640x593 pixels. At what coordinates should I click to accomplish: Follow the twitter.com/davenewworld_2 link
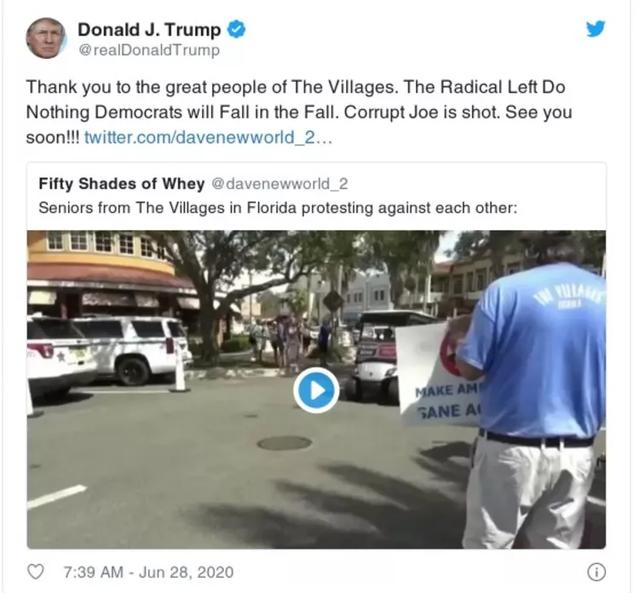pyautogui.click(x=208, y=138)
